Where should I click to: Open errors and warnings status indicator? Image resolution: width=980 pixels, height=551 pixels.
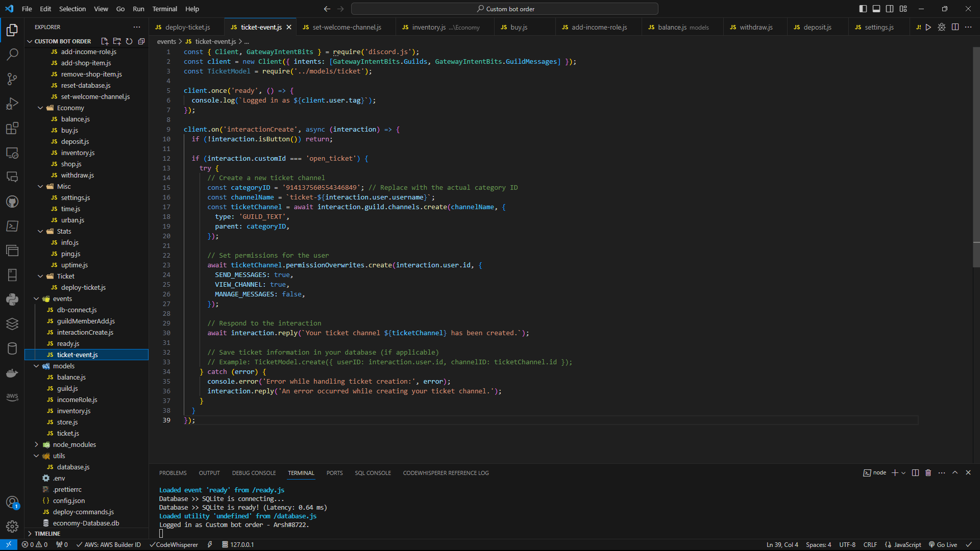click(x=35, y=545)
